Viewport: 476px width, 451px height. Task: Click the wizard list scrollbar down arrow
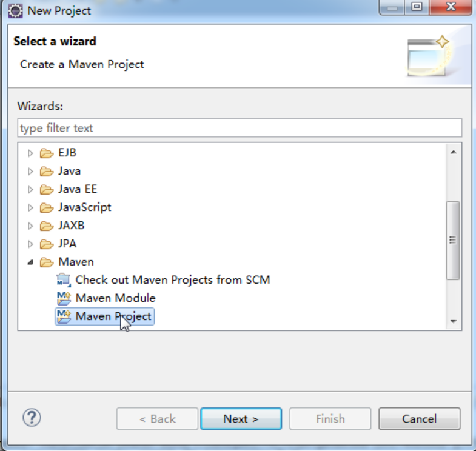(x=454, y=321)
